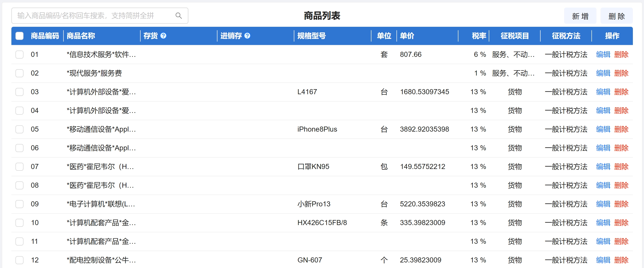This screenshot has height=268, width=644.
Task: Click the 新增 button
Action: tap(580, 16)
